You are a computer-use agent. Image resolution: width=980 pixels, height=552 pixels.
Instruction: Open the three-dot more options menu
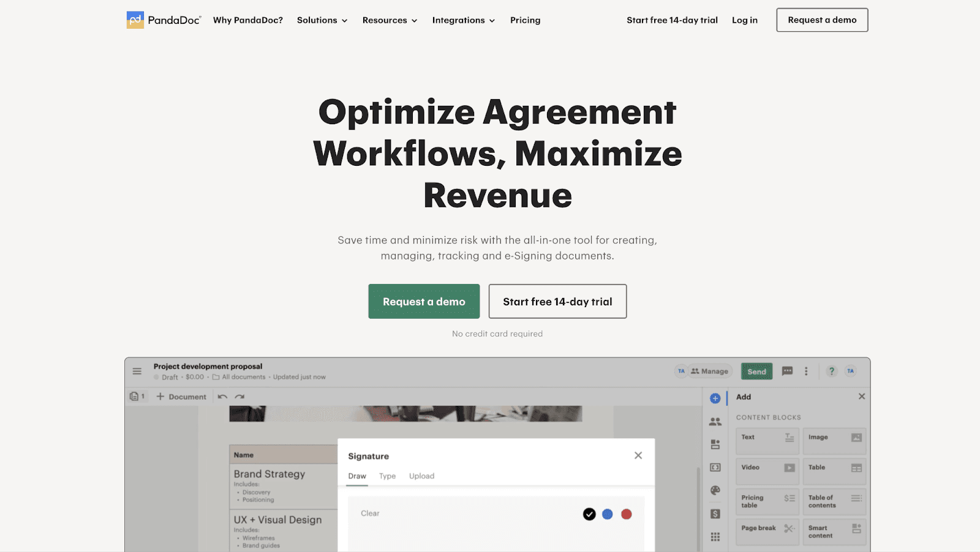806,371
